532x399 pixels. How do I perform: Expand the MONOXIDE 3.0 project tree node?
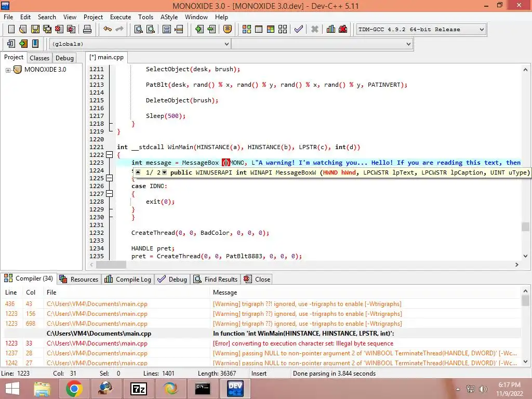(8, 70)
